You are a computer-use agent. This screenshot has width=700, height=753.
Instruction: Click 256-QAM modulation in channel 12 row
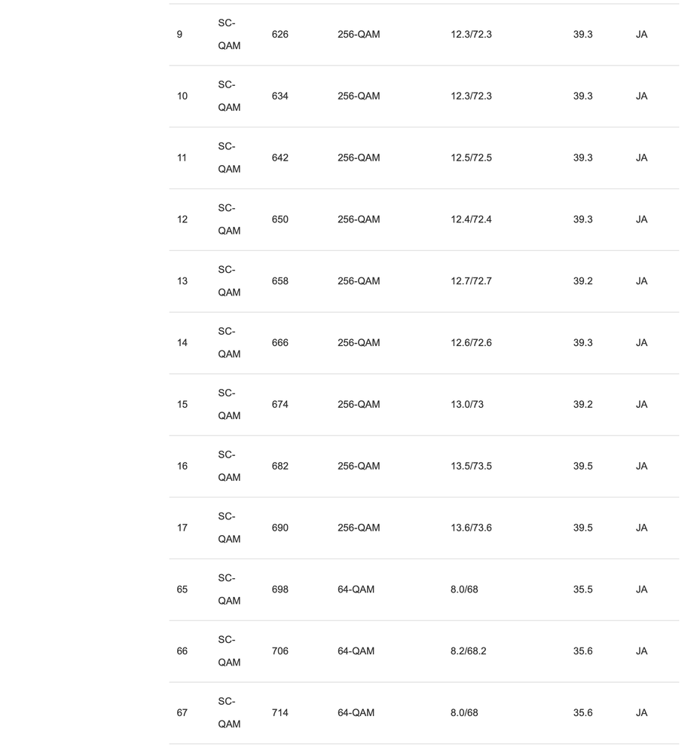(359, 219)
